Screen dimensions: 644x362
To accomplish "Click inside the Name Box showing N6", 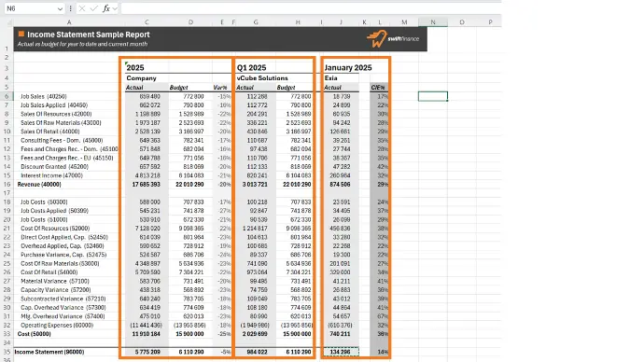I will (31, 8).
